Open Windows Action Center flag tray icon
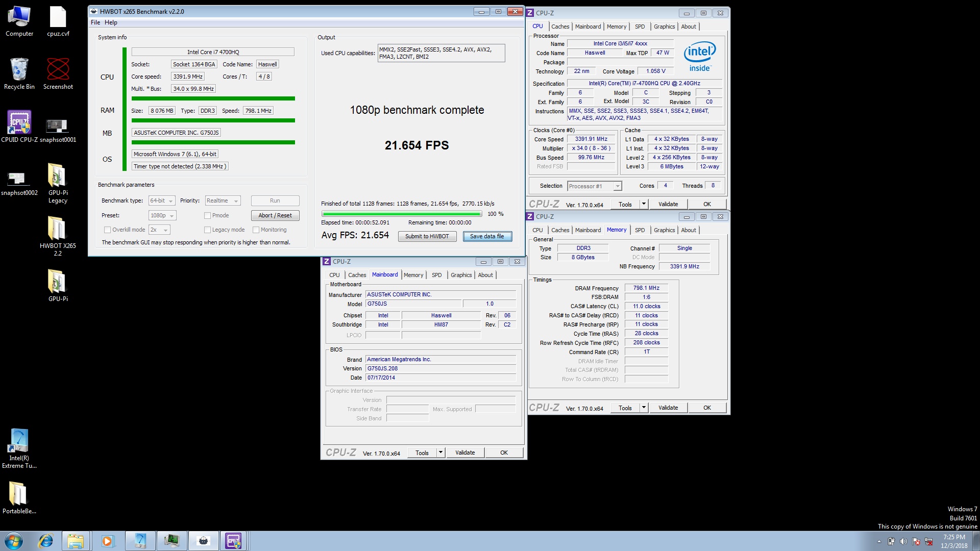The height and width of the screenshot is (551, 980). (916, 541)
